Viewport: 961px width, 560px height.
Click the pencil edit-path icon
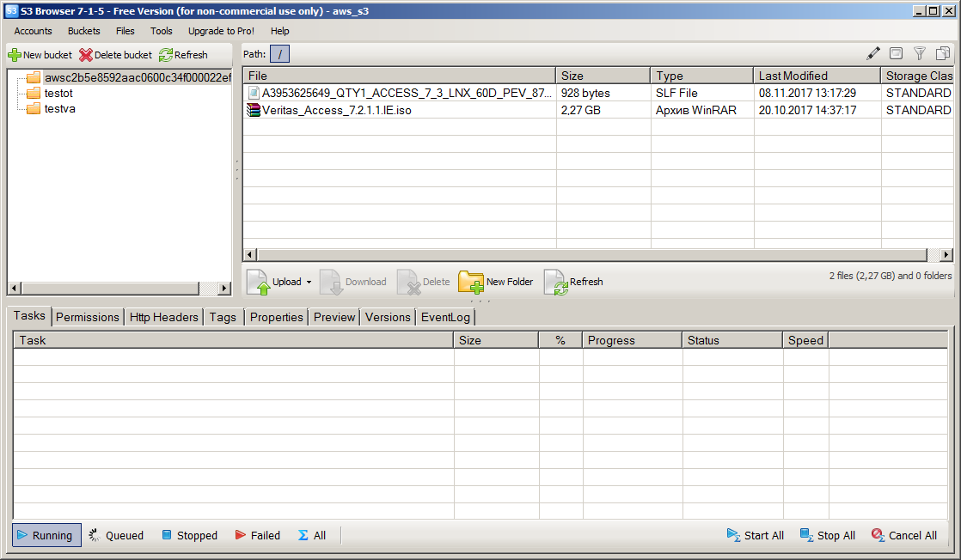click(x=873, y=52)
